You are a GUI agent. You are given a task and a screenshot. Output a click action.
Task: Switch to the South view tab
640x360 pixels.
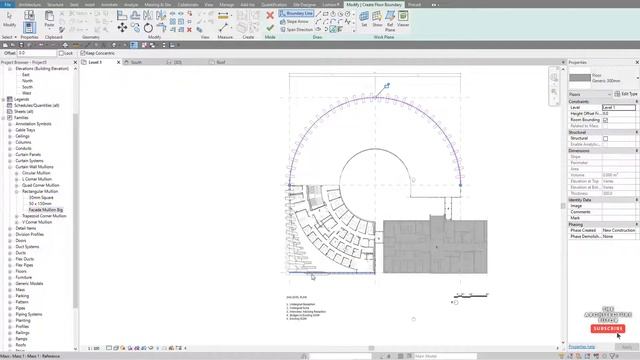[136, 62]
